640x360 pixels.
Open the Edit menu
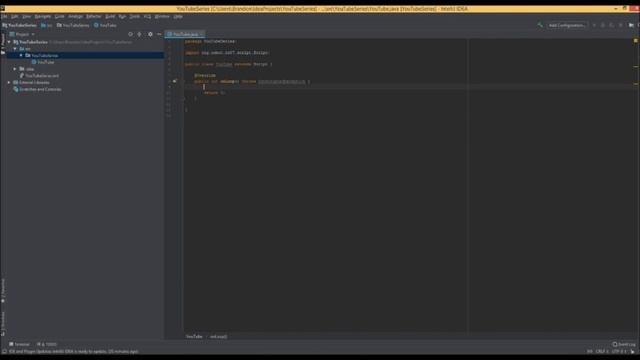[x=15, y=16]
